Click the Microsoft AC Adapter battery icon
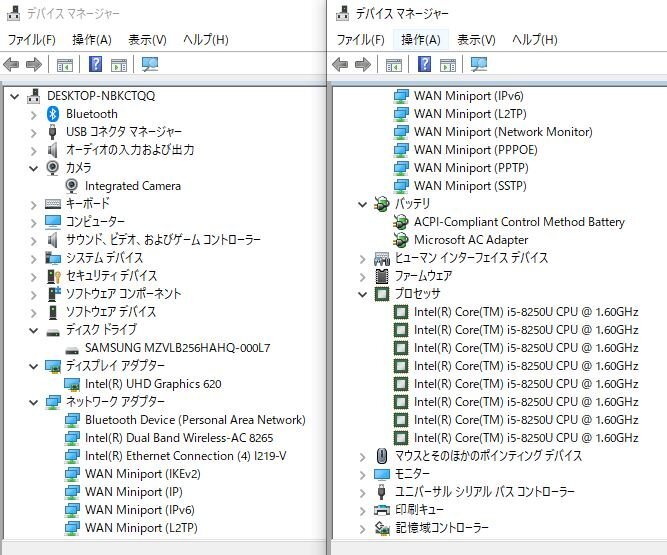Screen dimensions: 667x555 402,240
